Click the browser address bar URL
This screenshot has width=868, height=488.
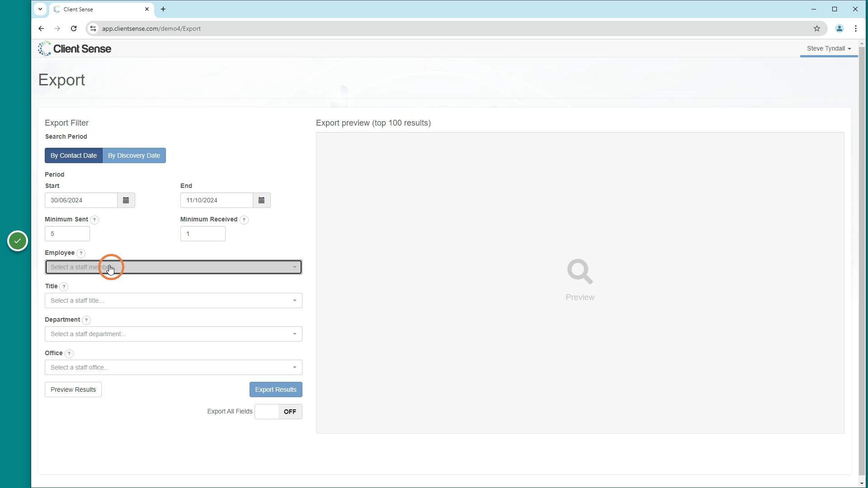pyautogui.click(x=151, y=28)
